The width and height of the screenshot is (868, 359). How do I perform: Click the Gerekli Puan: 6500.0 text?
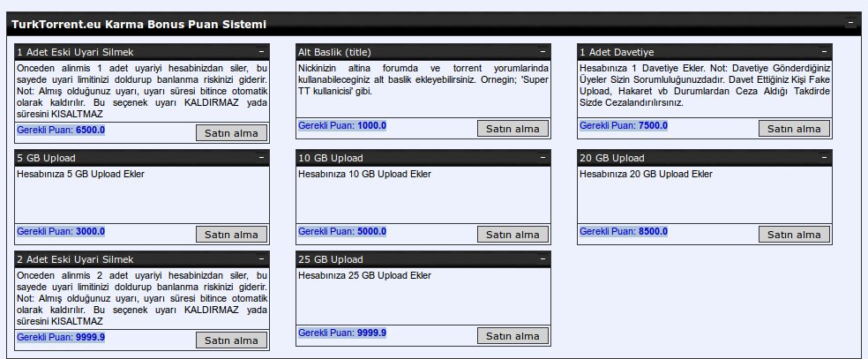[61, 131]
